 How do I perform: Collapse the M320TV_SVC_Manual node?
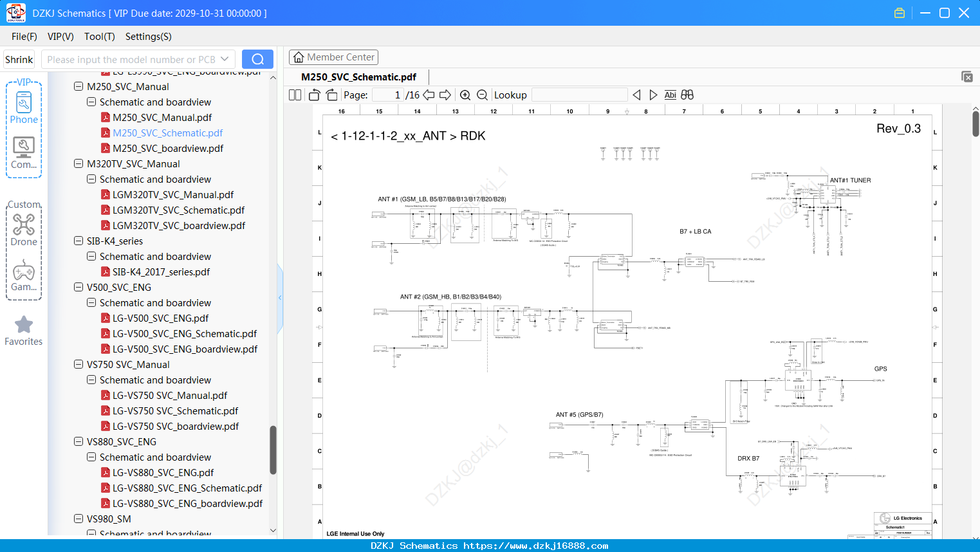79,163
